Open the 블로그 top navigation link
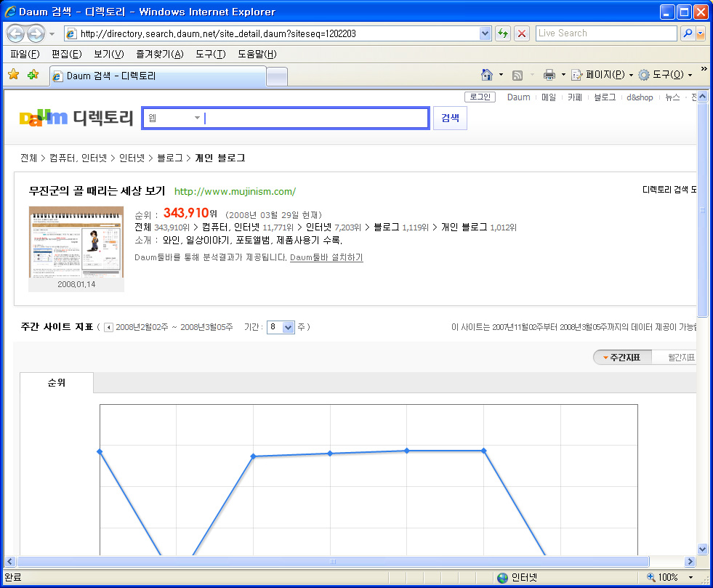The image size is (713, 588). tap(605, 97)
